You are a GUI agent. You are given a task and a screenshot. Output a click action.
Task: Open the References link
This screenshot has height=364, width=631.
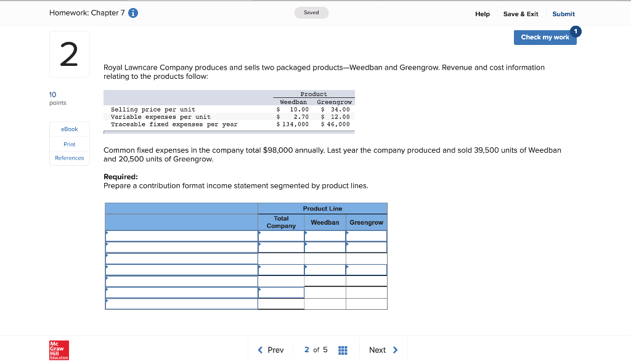click(x=69, y=158)
